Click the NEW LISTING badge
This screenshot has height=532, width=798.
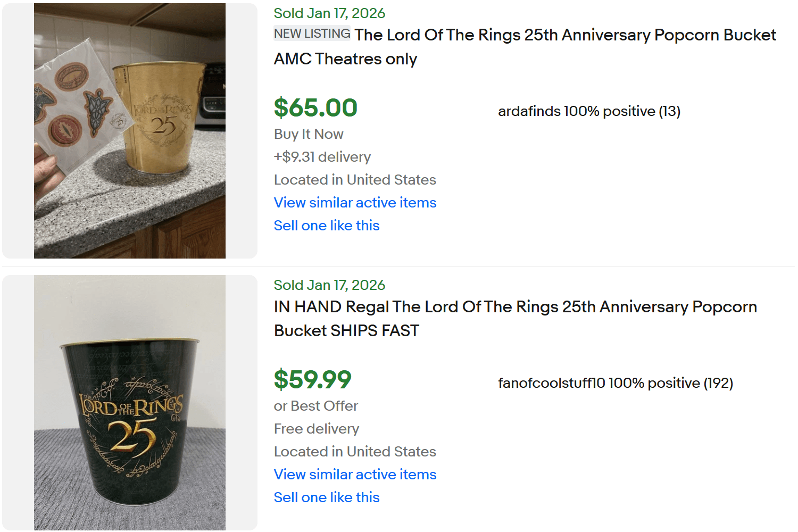pos(312,34)
